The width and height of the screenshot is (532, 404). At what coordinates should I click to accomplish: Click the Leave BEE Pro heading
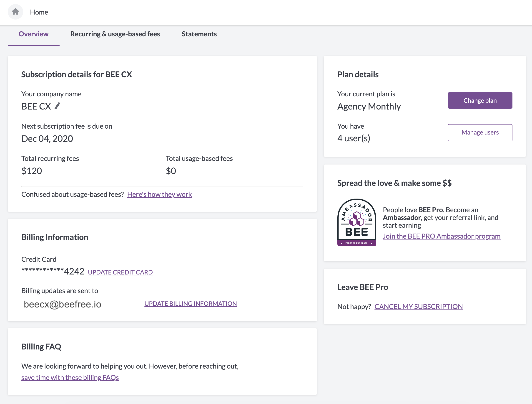[x=363, y=287]
